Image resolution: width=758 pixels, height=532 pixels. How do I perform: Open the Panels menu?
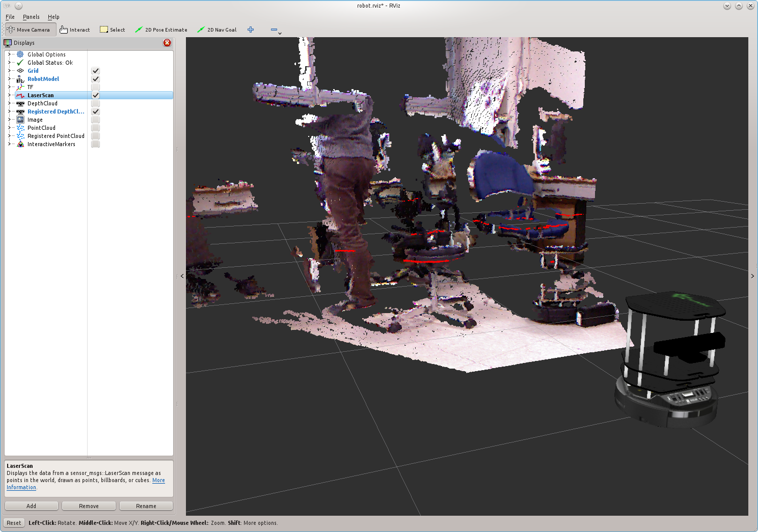coord(31,17)
